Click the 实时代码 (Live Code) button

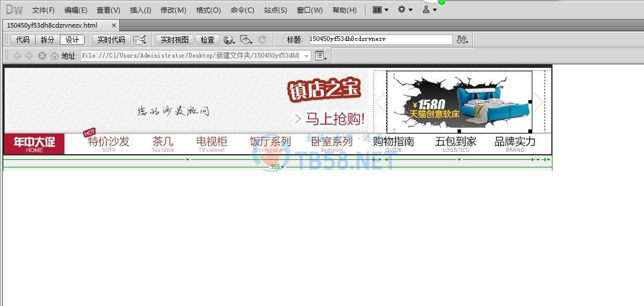click(x=111, y=40)
